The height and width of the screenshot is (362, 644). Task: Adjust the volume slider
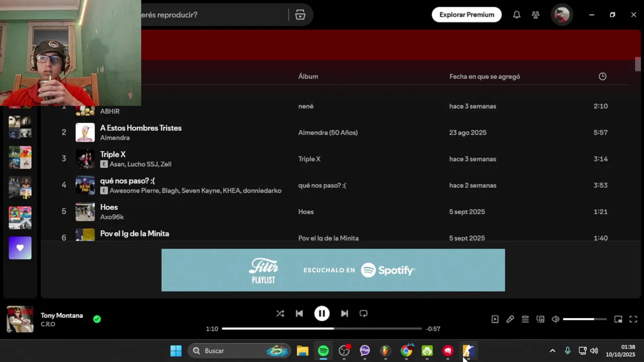coord(585,319)
